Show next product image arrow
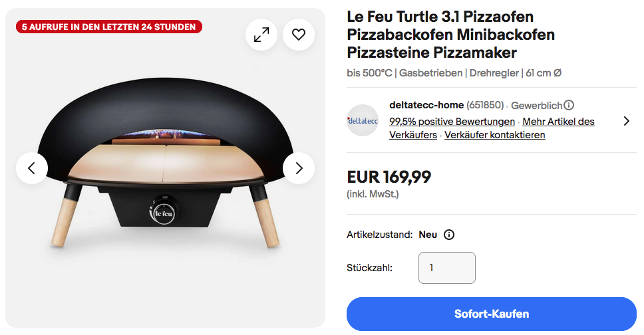The width and height of the screenshot is (644, 335). [x=299, y=168]
